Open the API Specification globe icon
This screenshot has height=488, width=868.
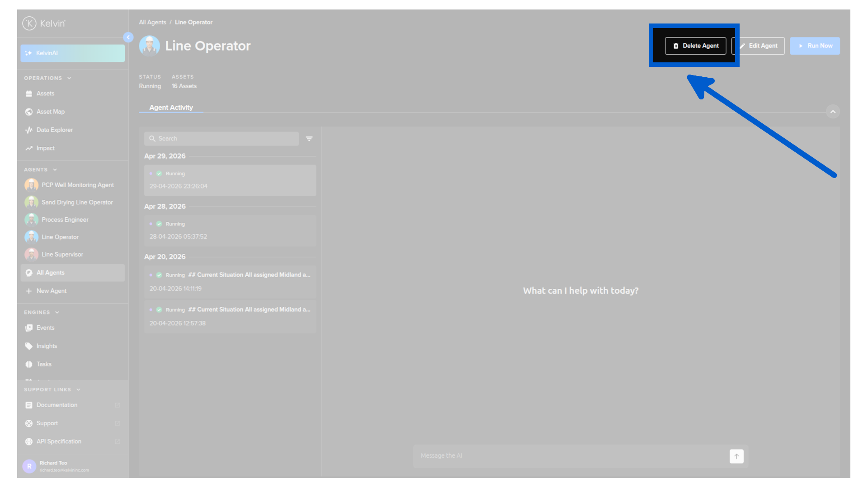click(29, 441)
